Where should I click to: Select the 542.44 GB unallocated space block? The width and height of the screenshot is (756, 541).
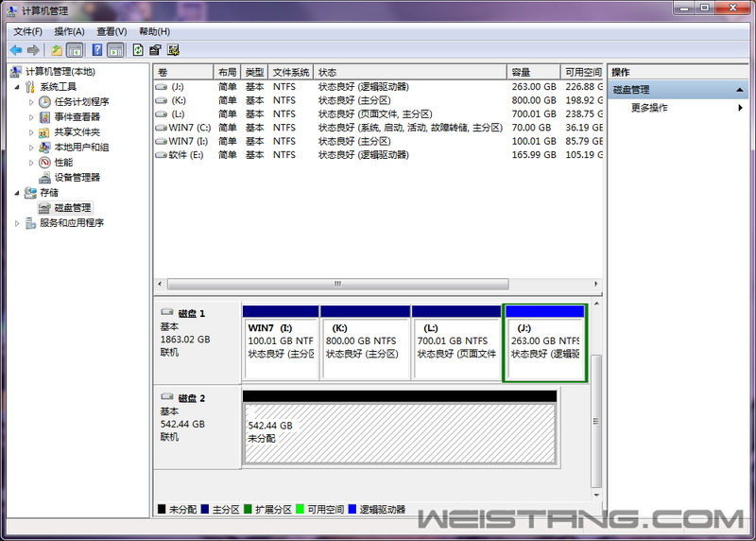pyautogui.click(x=400, y=428)
